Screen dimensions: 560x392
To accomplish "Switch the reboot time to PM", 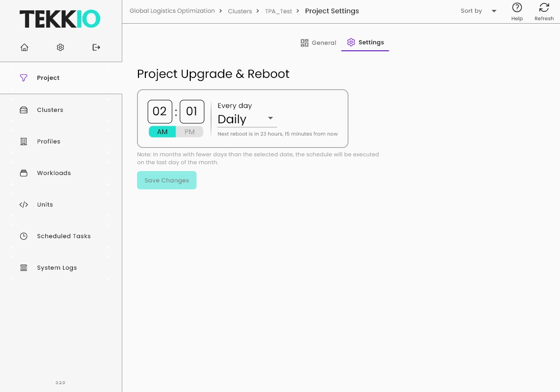I will click(x=189, y=132).
